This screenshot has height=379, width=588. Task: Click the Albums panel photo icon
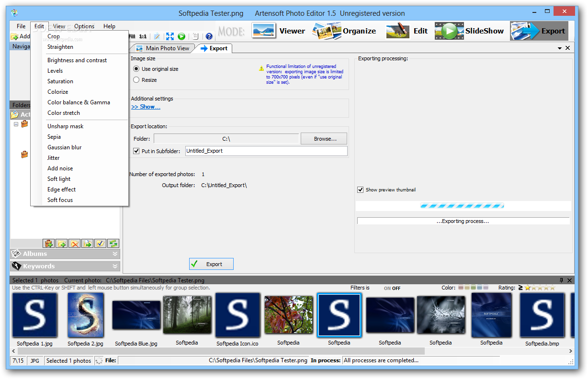(x=16, y=254)
